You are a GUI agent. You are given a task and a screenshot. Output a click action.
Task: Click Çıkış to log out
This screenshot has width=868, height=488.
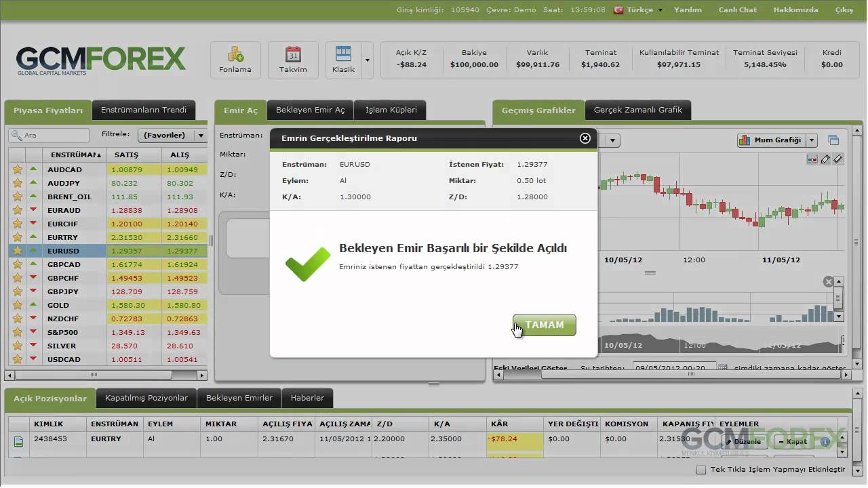[844, 10]
